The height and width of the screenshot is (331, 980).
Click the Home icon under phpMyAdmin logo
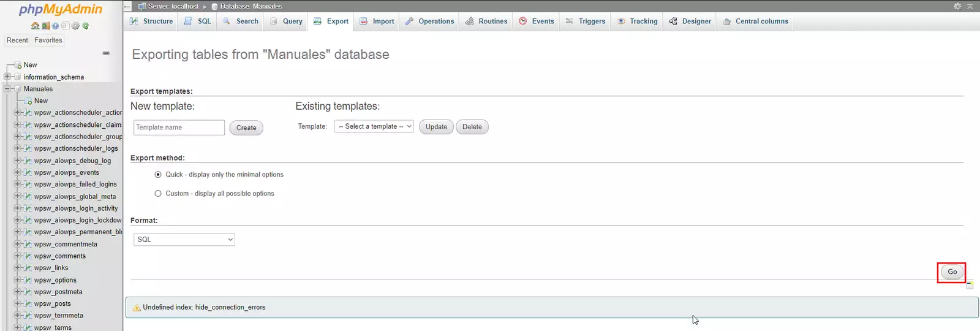coord(35,26)
